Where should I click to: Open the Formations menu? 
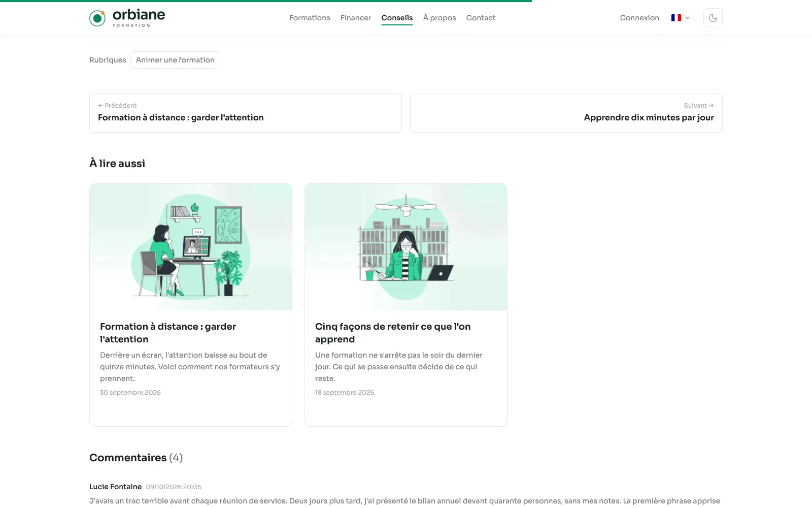[310, 18]
